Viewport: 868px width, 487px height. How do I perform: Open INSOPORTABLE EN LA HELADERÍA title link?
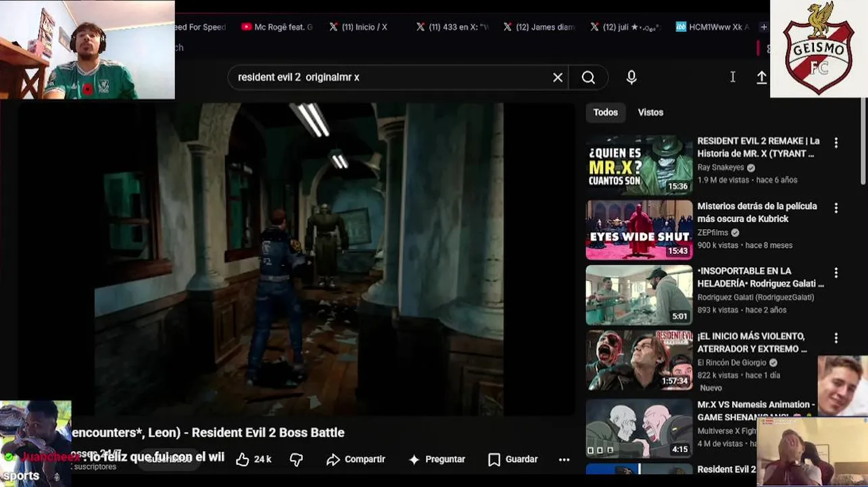tap(761, 277)
